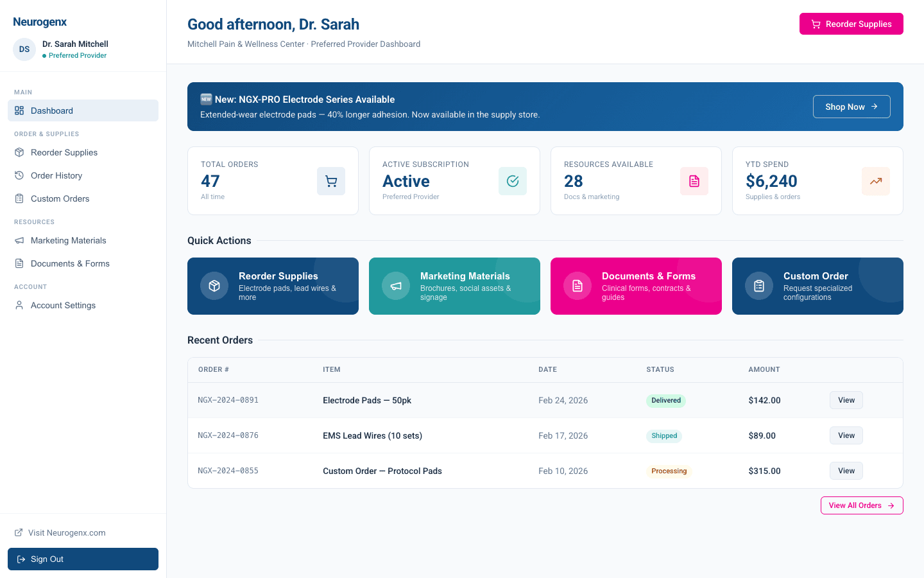Click the trending arrow icon on YTD Spend card
This screenshot has width=924, height=578.
(876, 181)
